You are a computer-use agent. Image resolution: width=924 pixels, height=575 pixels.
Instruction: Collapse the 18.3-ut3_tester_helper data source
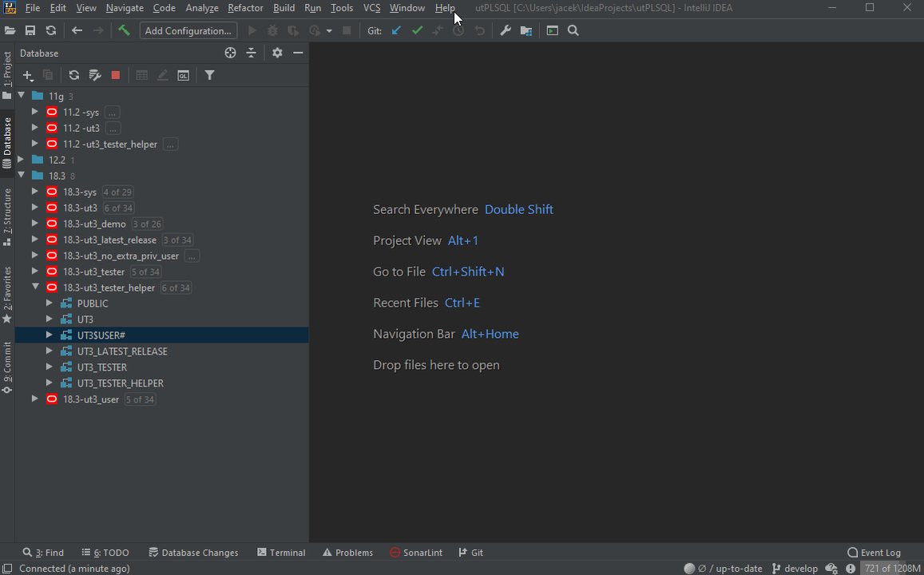click(x=35, y=287)
